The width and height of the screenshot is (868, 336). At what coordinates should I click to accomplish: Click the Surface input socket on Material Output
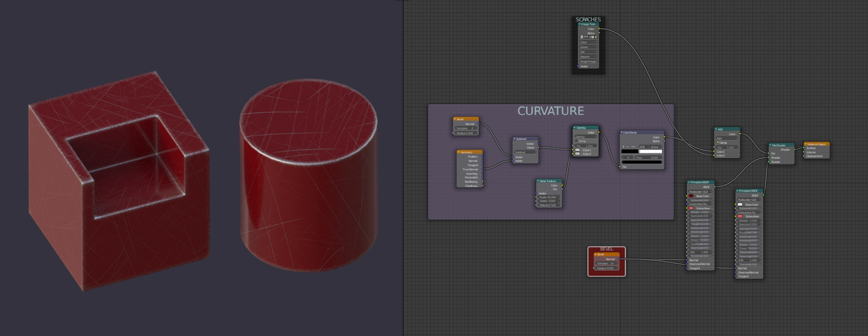804,148
